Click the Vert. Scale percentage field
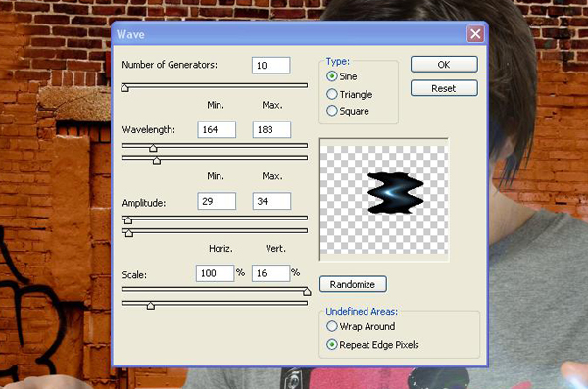The width and height of the screenshot is (588, 389). point(270,273)
